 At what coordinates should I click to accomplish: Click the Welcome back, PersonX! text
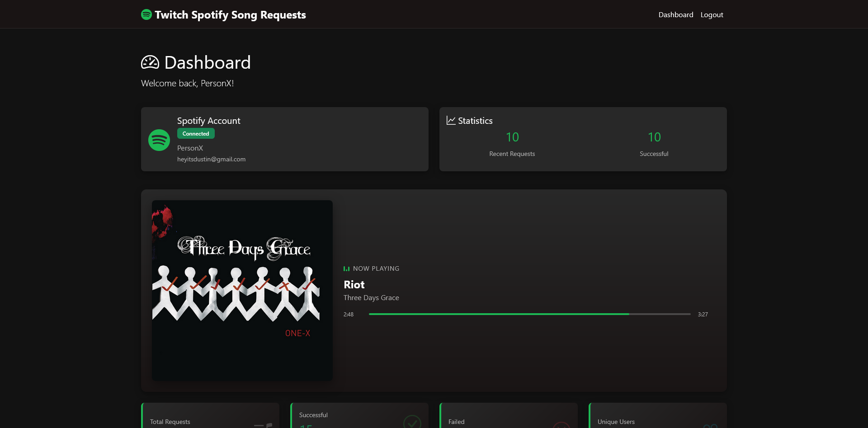point(187,83)
